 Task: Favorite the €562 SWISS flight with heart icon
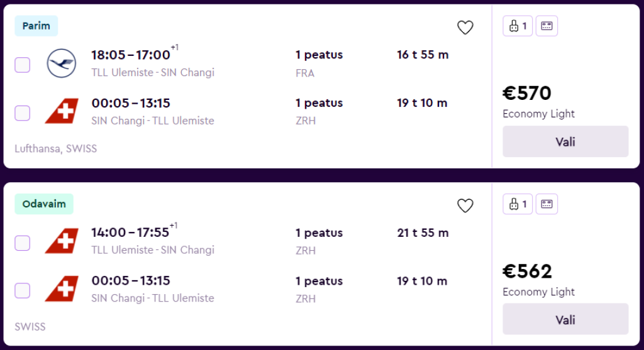point(465,205)
